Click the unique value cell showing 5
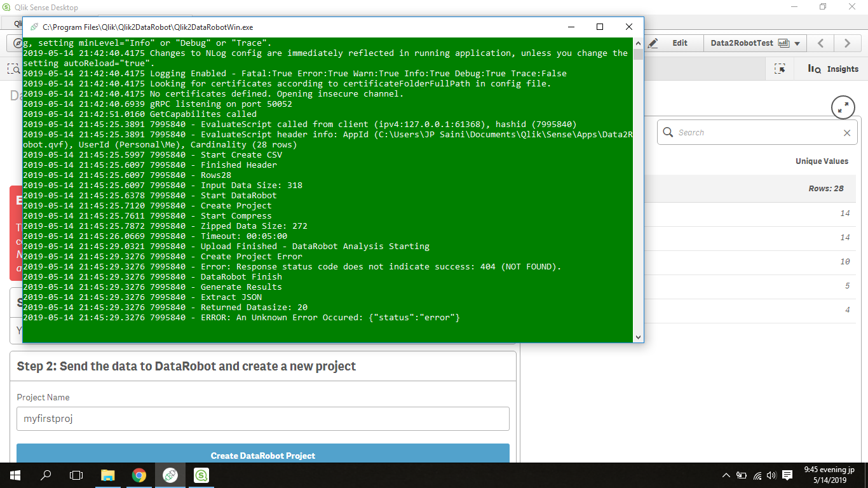This screenshot has height=488, width=868. pyautogui.click(x=848, y=286)
